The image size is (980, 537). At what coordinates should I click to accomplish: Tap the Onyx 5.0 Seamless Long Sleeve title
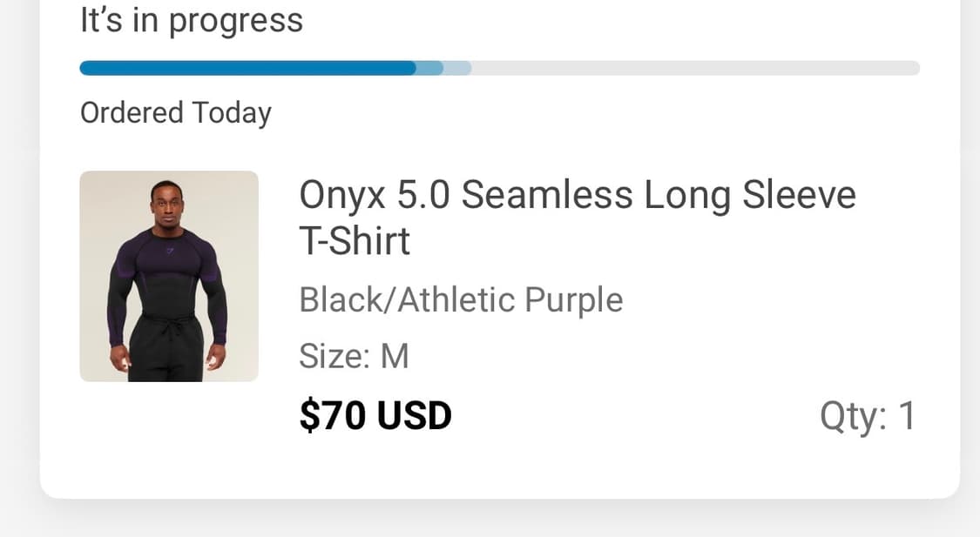pyautogui.click(x=577, y=196)
